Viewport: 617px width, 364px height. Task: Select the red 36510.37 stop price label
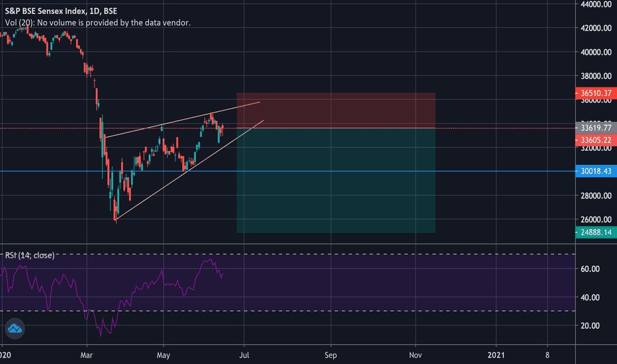596,93
